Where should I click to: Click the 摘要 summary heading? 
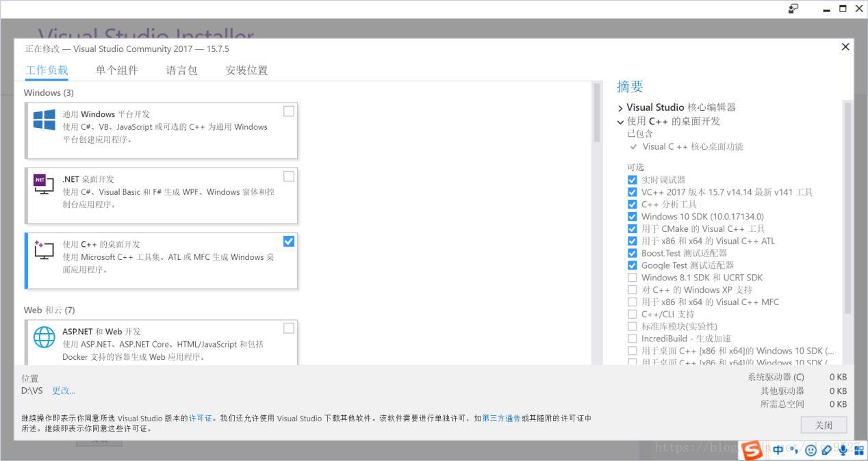(x=630, y=86)
